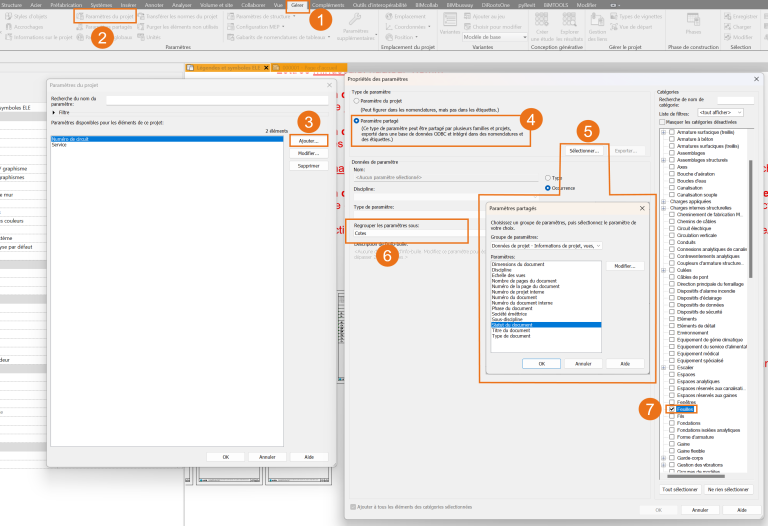The image size is (768, 526).
Task: Click Types de vignettes
Action: click(636, 16)
